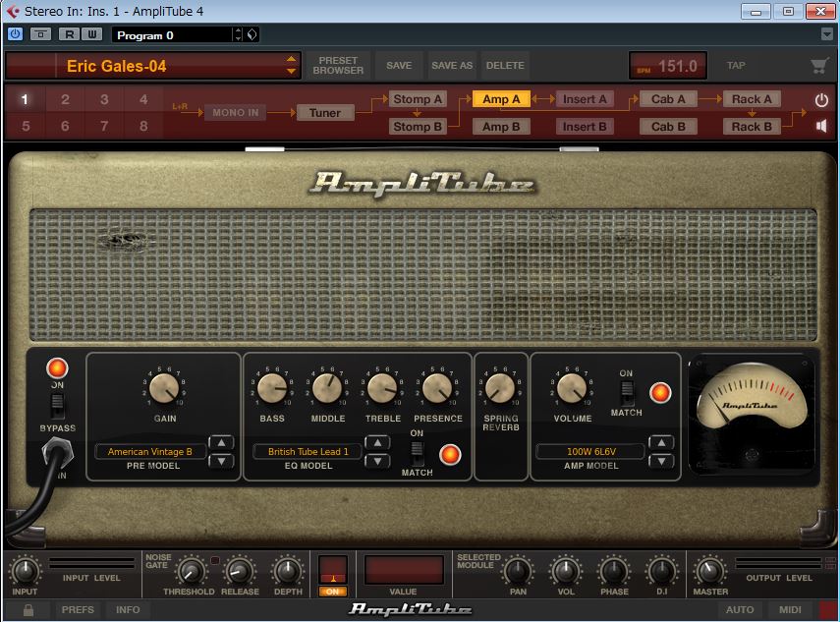Image resolution: width=840 pixels, height=622 pixels.
Task: Click the VU meter display
Action: click(751, 401)
